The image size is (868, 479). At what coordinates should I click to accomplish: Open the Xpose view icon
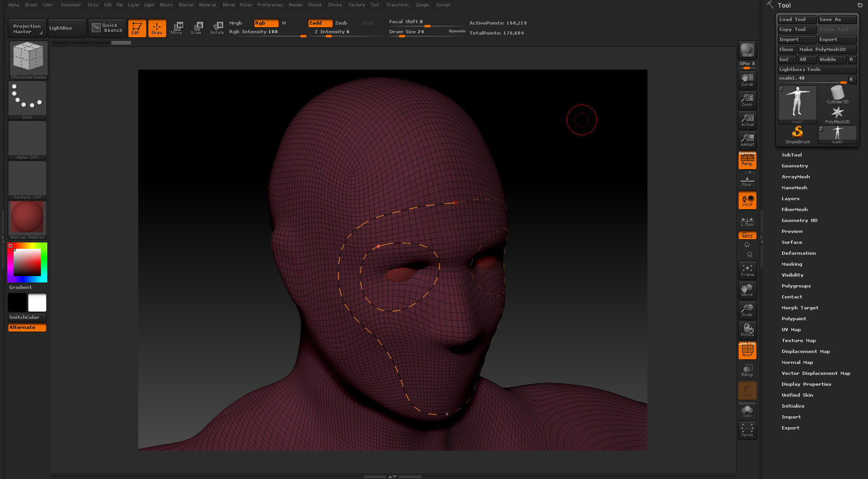tap(747, 430)
